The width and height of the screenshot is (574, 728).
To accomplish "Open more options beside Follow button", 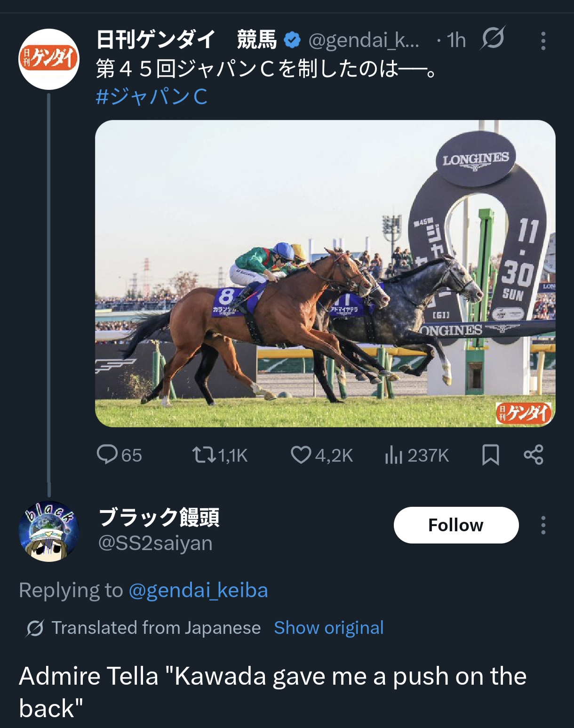I will coord(543,525).
